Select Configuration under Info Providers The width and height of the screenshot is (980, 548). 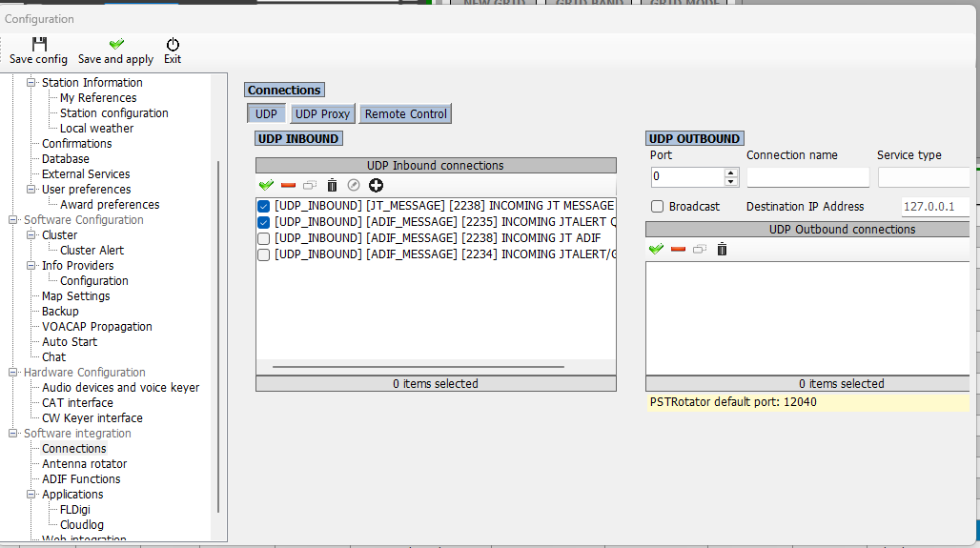point(94,280)
